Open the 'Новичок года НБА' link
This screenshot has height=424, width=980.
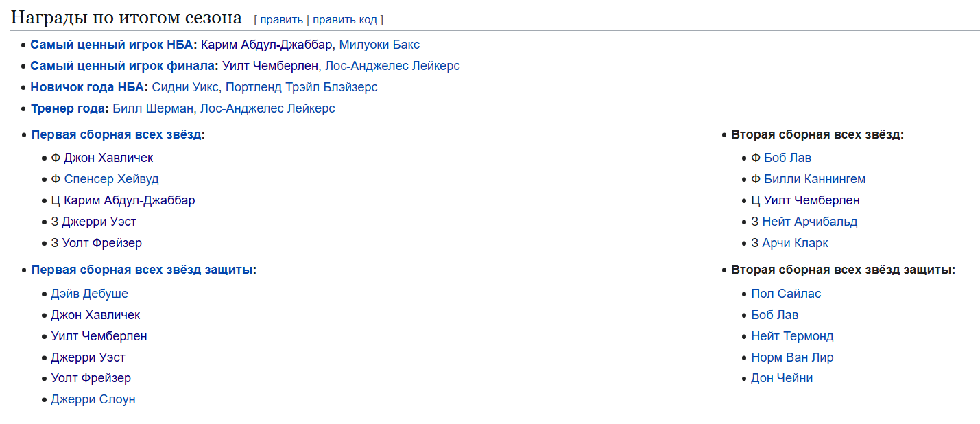86,87
